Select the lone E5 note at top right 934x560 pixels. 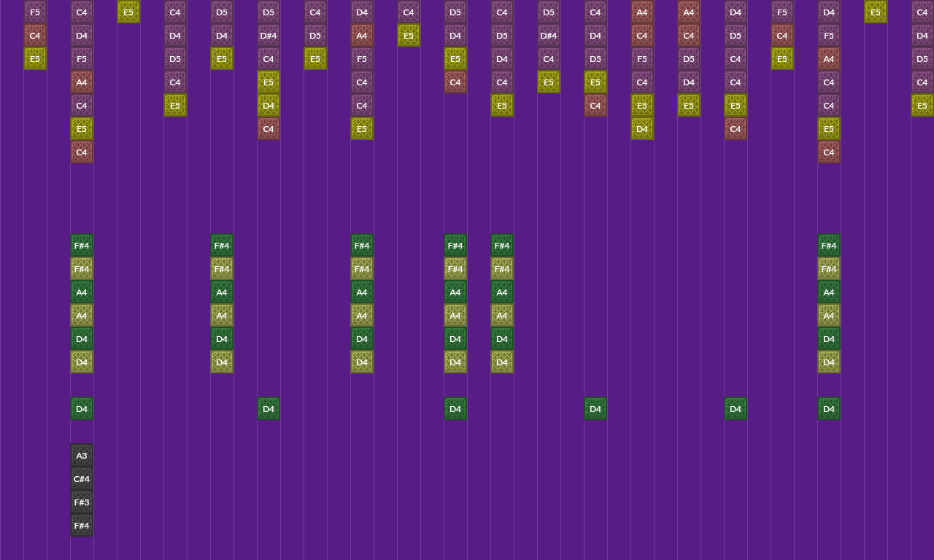875,12
